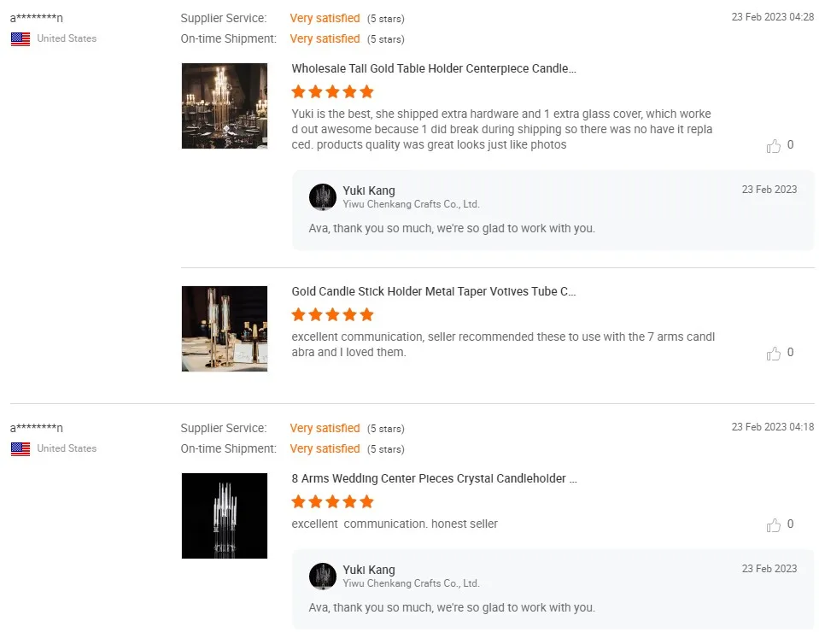The image size is (819, 644).
Task: Open 8 Arms Wedding Center Pieces product link
Action: [x=434, y=478]
